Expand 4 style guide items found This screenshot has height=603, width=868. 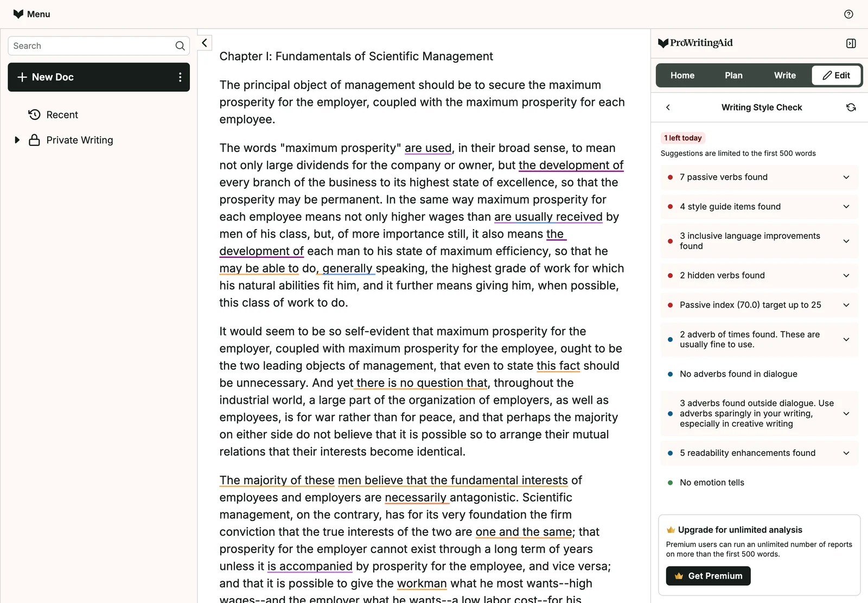coord(759,207)
